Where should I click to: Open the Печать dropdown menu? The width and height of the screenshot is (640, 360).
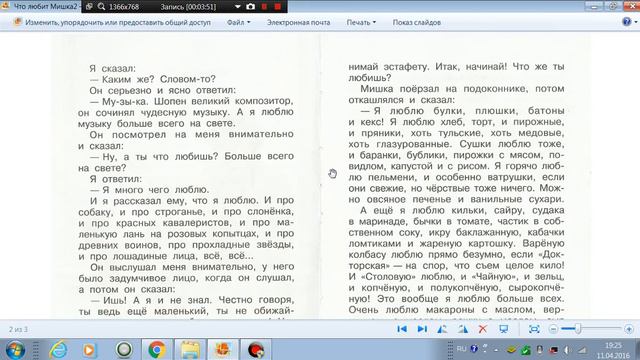point(361,22)
